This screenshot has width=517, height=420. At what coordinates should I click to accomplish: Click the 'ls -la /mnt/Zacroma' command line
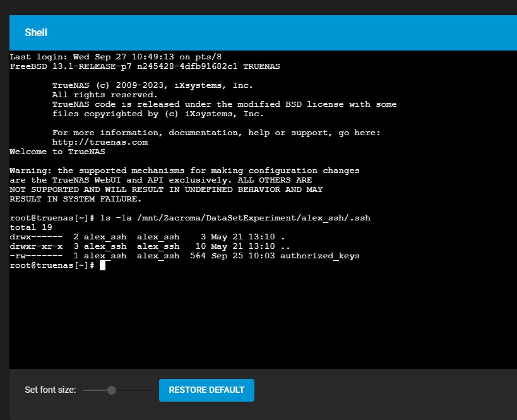190,218
